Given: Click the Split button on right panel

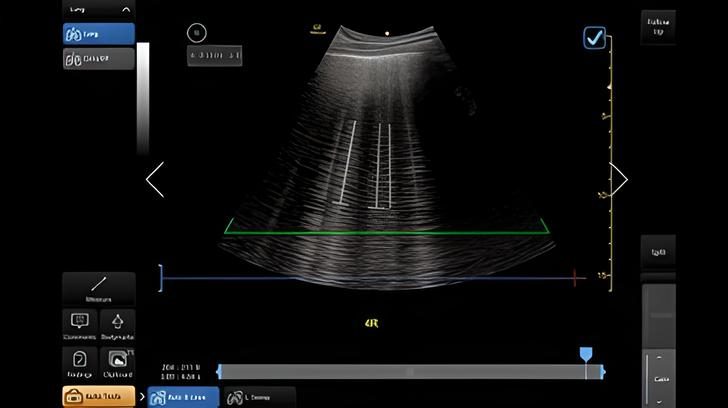Looking at the screenshot, I should coord(657,252).
